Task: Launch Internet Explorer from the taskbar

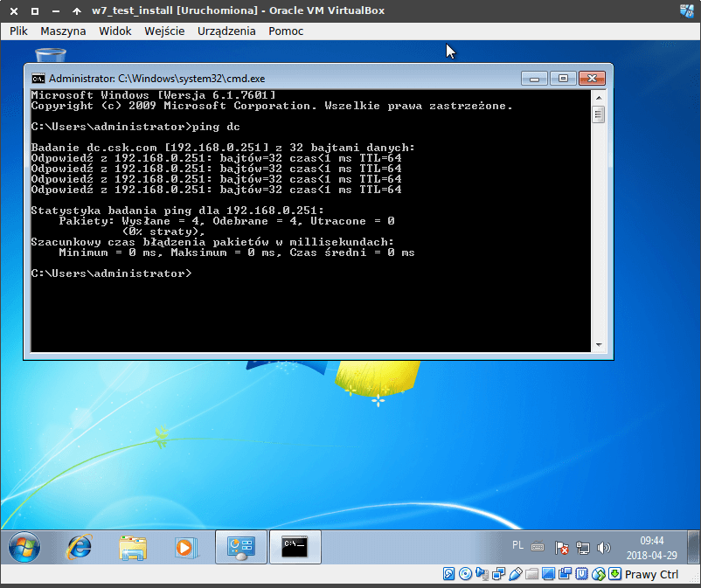Action: point(79,547)
